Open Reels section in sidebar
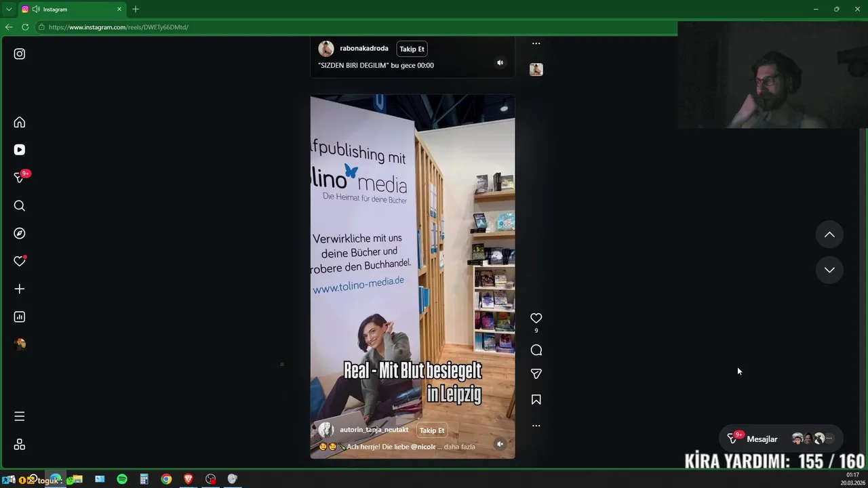This screenshot has width=868, height=488. pyautogui.click(x=20, y=150)
